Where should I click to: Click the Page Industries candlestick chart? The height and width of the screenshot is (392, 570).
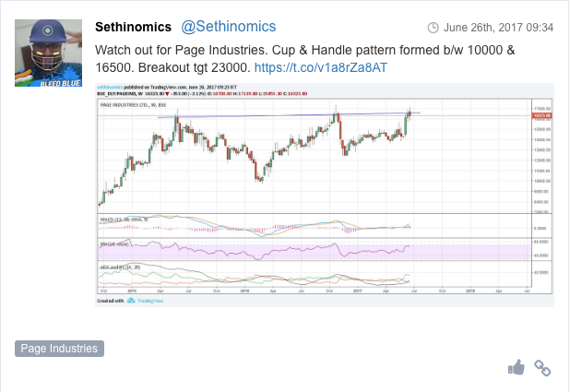pyautogui.click(x=315, y=156)
